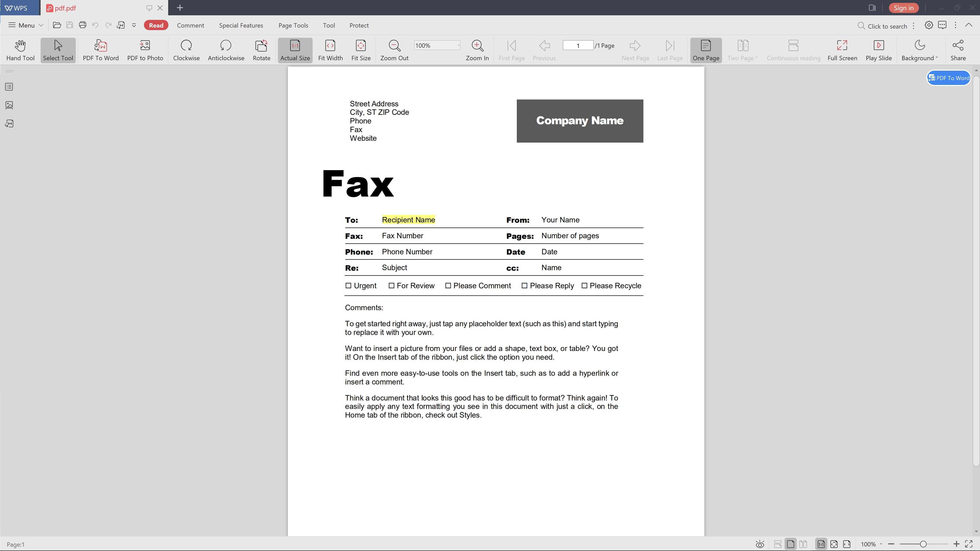
Task: Click the "Page:1" status bar text
Action: click(16, 545)
